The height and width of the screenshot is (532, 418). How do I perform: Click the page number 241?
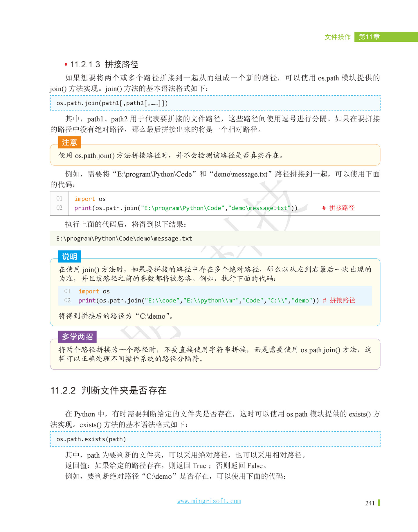(x=370, y=503)
